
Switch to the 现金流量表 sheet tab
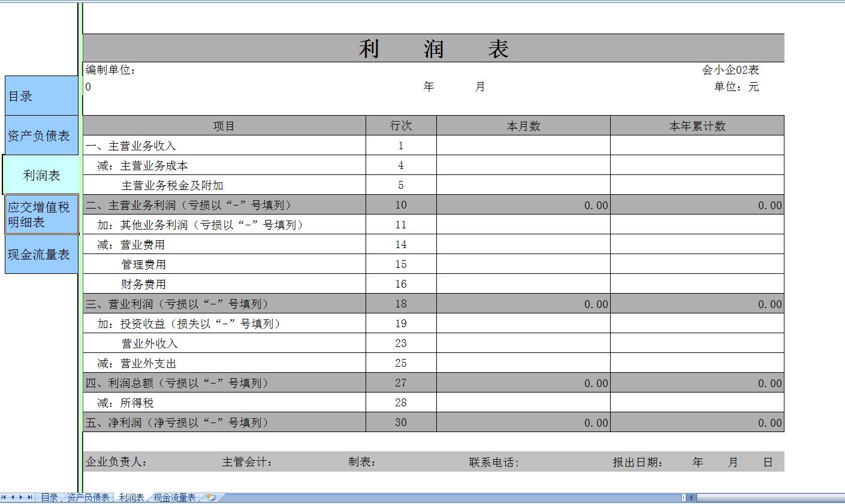click(174, 497)
